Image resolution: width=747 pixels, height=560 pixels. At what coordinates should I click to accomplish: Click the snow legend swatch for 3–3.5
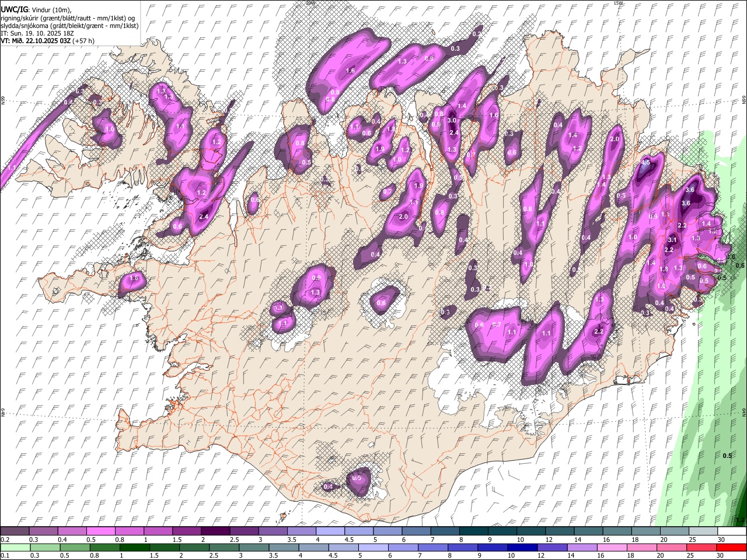click(272, 531)
